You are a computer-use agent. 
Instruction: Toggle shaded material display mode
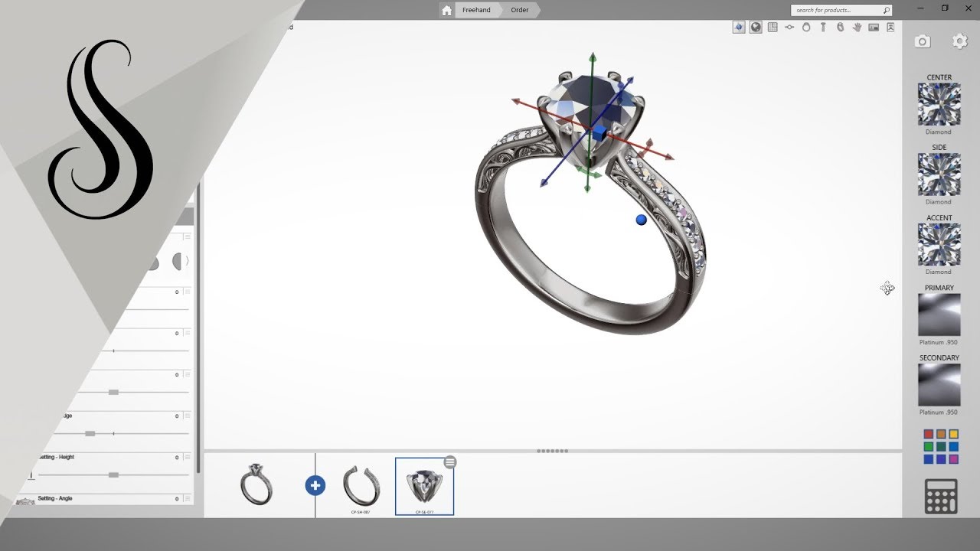pos(755,27)
